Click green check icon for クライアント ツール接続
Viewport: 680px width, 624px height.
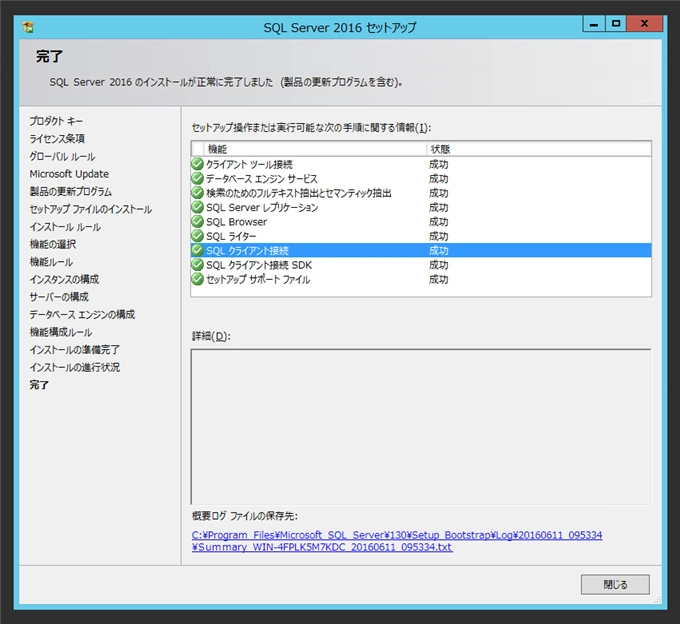[x=197, y=164]
